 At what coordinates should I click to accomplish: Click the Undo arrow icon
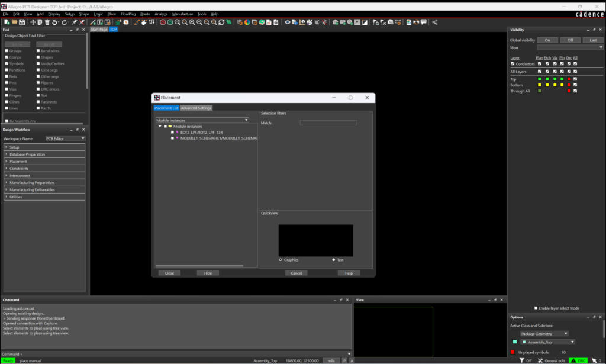coord(55,22)
